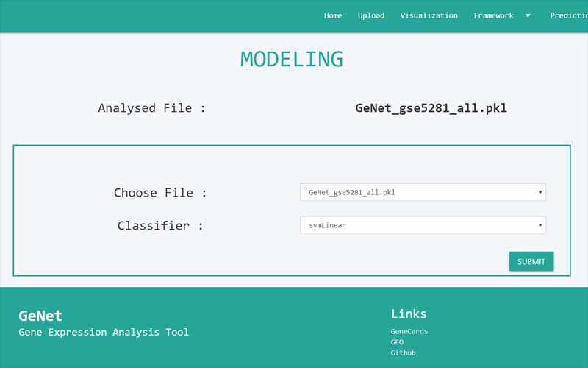Click the arrow on svmLinear select box
Screen dimensions: 588x368
click(540, 225)
